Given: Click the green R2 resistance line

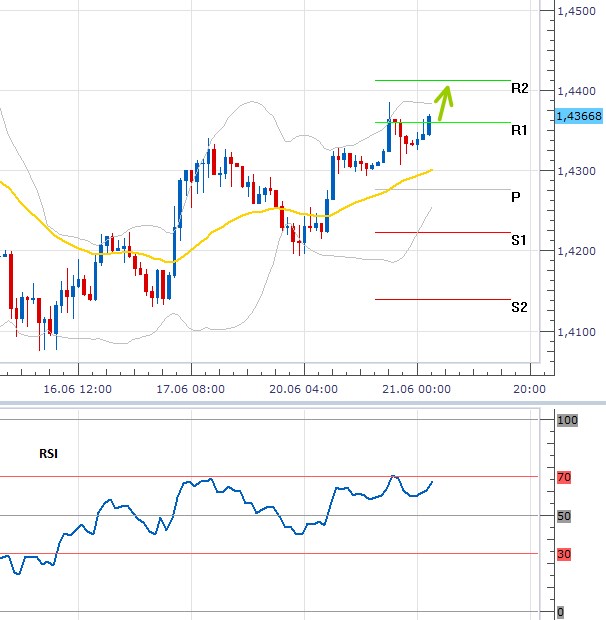Looking at the screenshot, I should pyautogui.click(x=443, y=81).
